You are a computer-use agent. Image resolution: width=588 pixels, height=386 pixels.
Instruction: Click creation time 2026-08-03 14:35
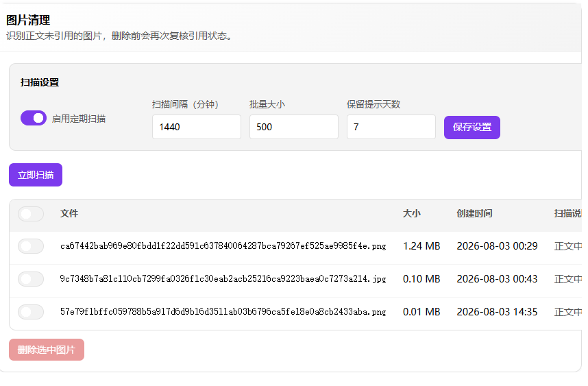coord(497,312)
